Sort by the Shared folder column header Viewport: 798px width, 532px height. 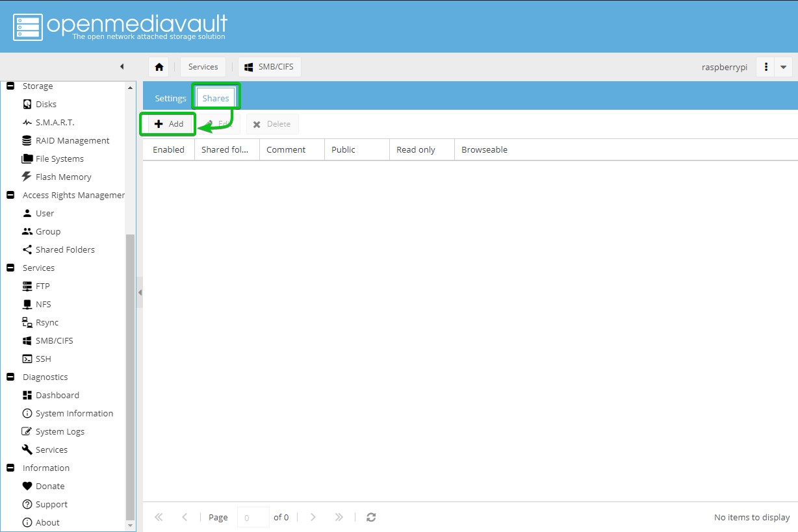227,149
